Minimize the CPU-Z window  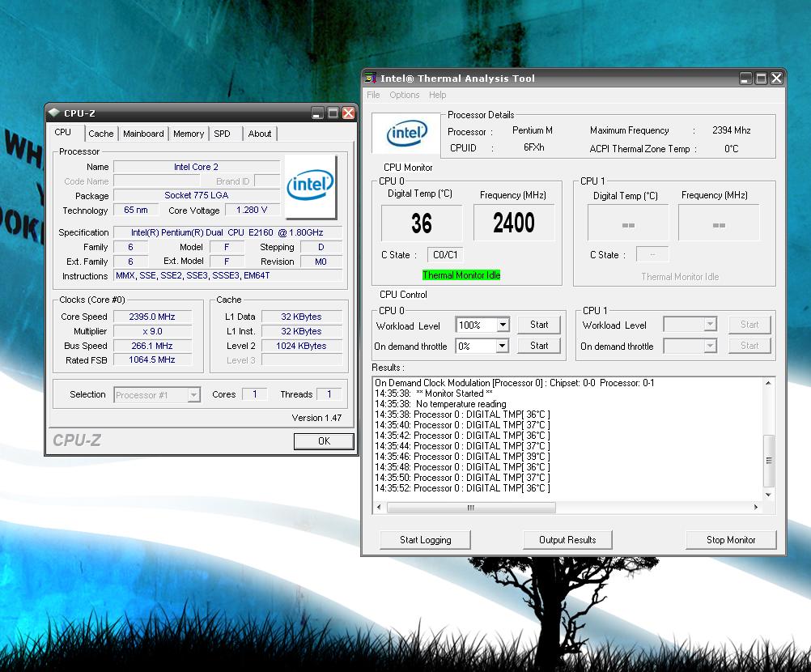(x=317, y=113)
